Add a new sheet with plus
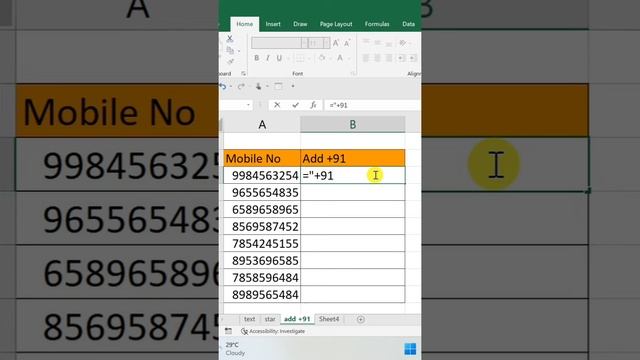 360,320
